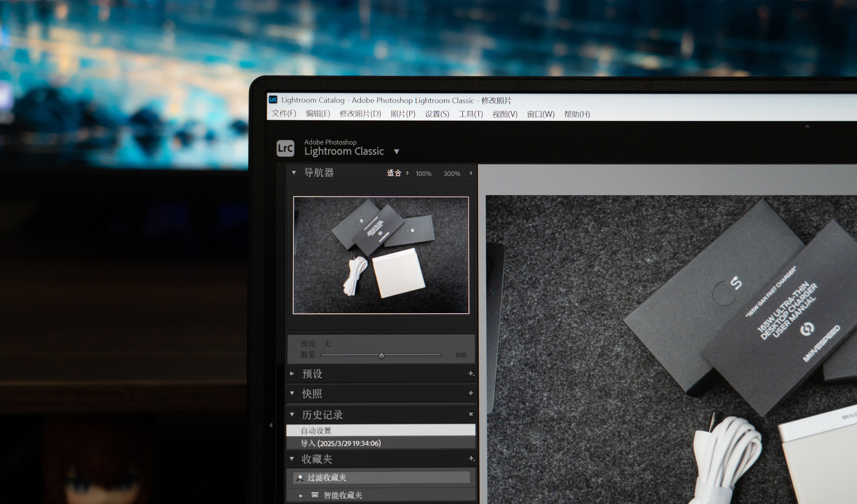Image resolution: width=857 pixels, height=504 pixels.
Task: Open the 视图(V) menu
Action: click(x=505, y=114)
